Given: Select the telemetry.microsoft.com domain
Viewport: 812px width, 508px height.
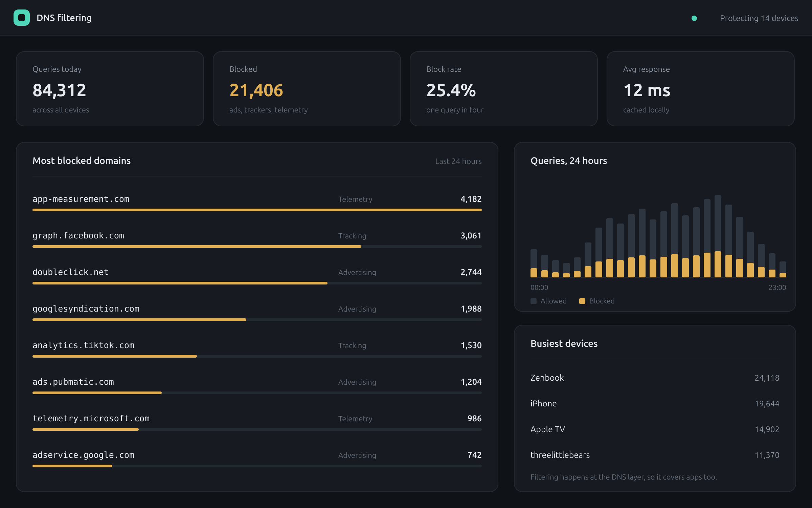Looking at the screenshot, I should pyautogui.click(x=91, y=419).
